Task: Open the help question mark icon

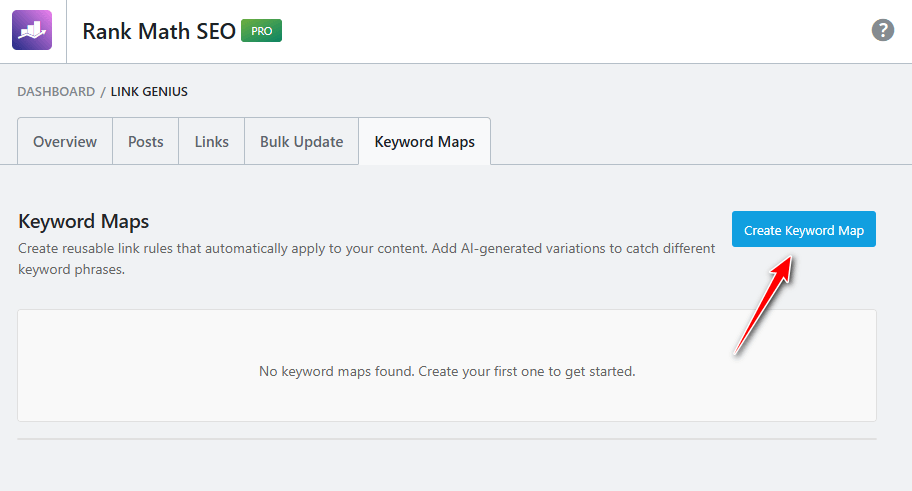Action: point(882,30)
